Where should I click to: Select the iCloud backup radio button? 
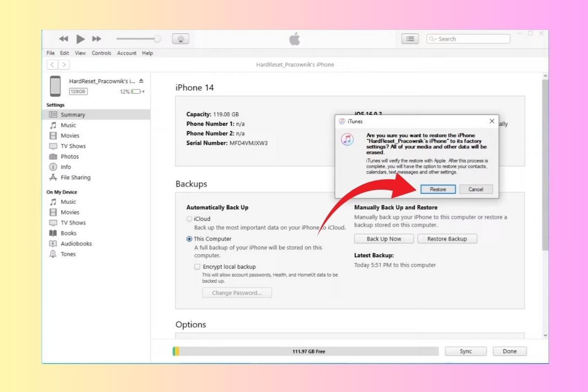click(x=189, y=219)
